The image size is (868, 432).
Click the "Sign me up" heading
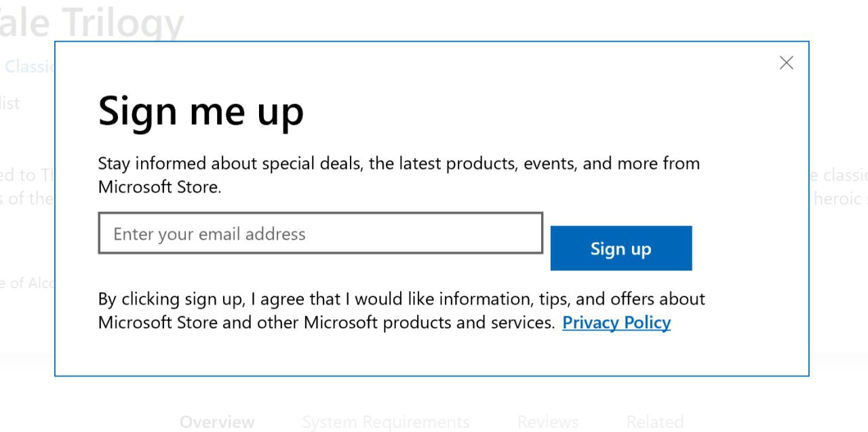201,111
